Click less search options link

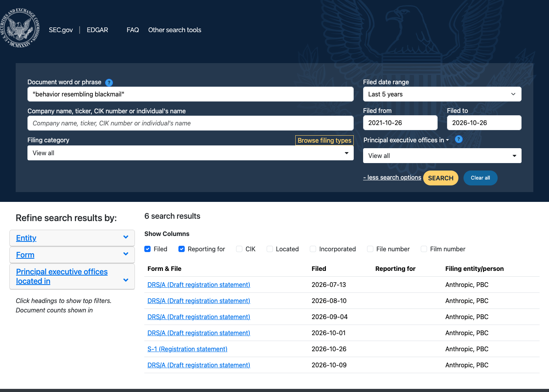pyautogui.click(x=392, y=178)
